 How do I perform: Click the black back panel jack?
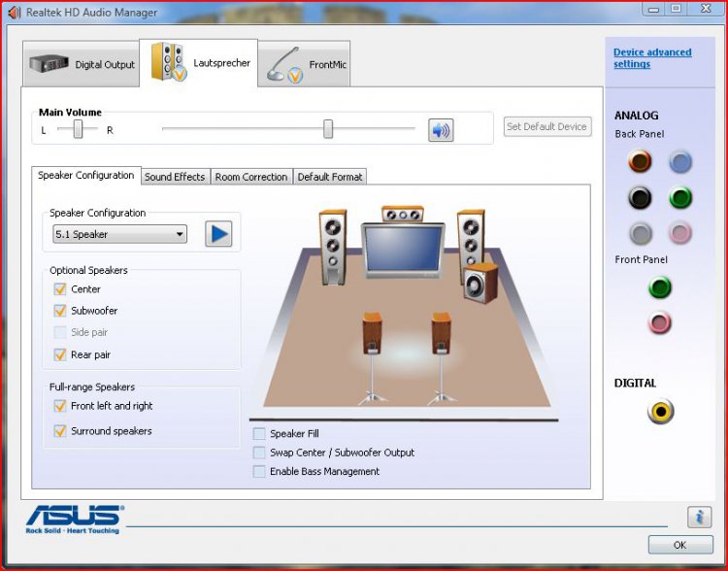640,197
